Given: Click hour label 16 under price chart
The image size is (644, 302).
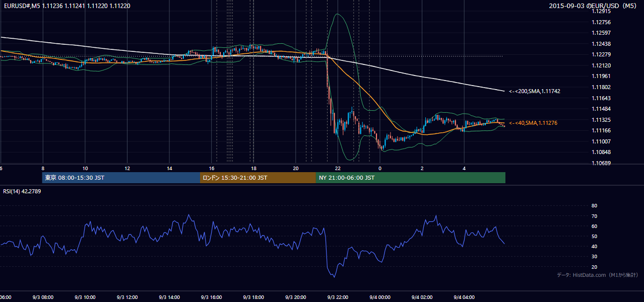Looking at the screenshot, I should pyautogui.click(x=212, y=168).
